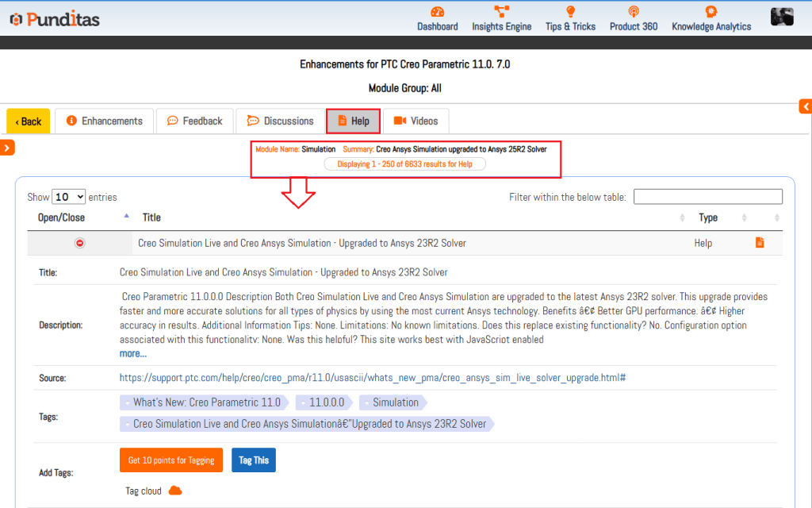The width and height of the screenshot is (812, 508).
Task: Open the Show entries dropdown
Action: (x=69, y=197)
